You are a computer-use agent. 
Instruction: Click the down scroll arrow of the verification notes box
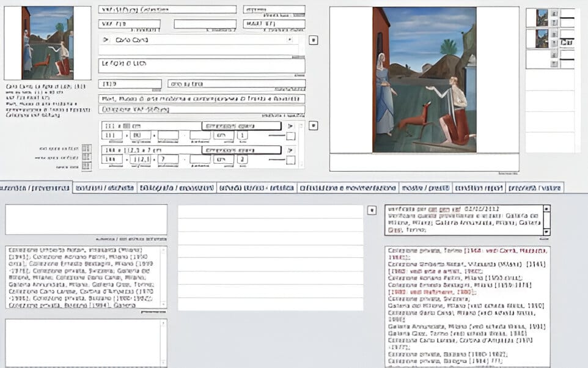546,231
